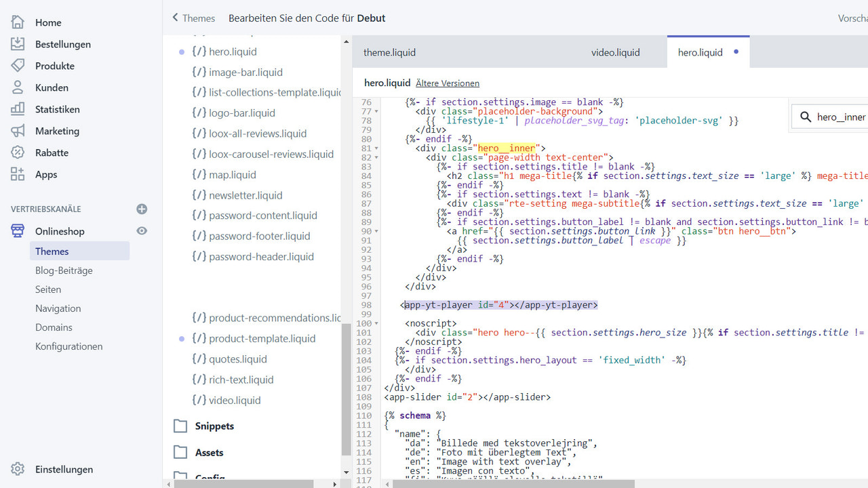868x488 pixels.
Task: Open password-footer.liquid in the file list
Action: pos(260,236)
